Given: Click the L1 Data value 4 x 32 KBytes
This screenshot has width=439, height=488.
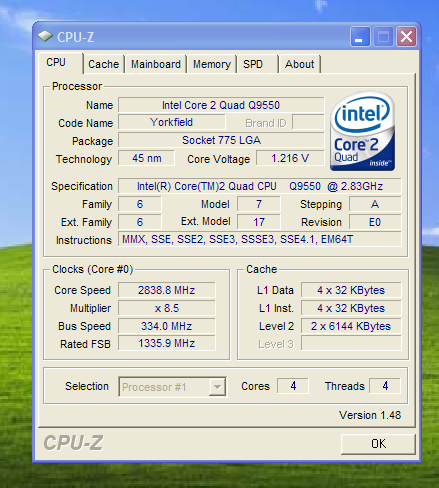Looking at the screenshot, I should (x=351, y=290).
